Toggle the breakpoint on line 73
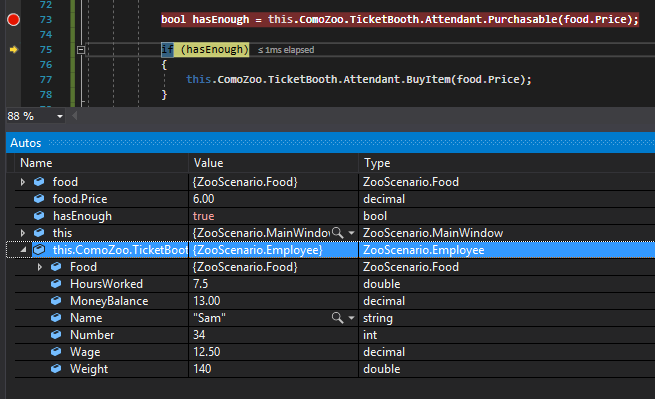The width and height of the screenshot is (655, 399). 13,20
